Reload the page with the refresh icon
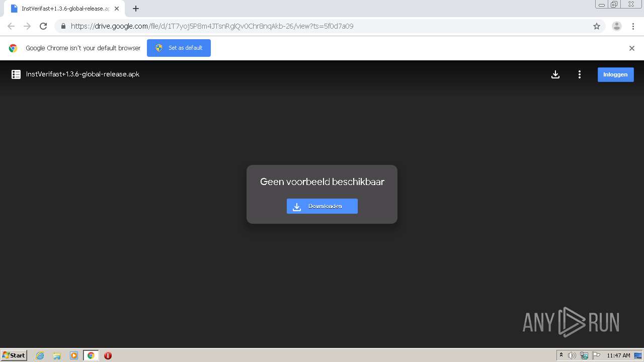The width and height of the screenshot is (644, 362). (x=43, y=26)
